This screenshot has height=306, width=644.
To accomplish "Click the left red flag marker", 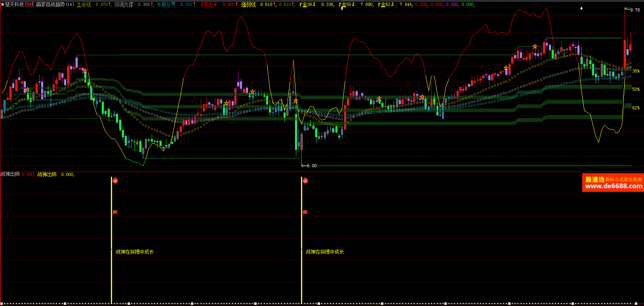I will [x=115, y=212].
